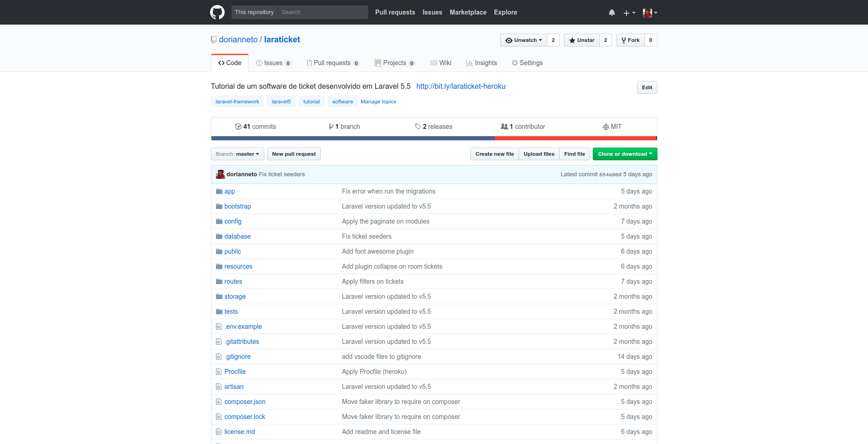The height and width of the screenshot is (444, 868).
Task: Open the software topic tag
Action: 343,102
